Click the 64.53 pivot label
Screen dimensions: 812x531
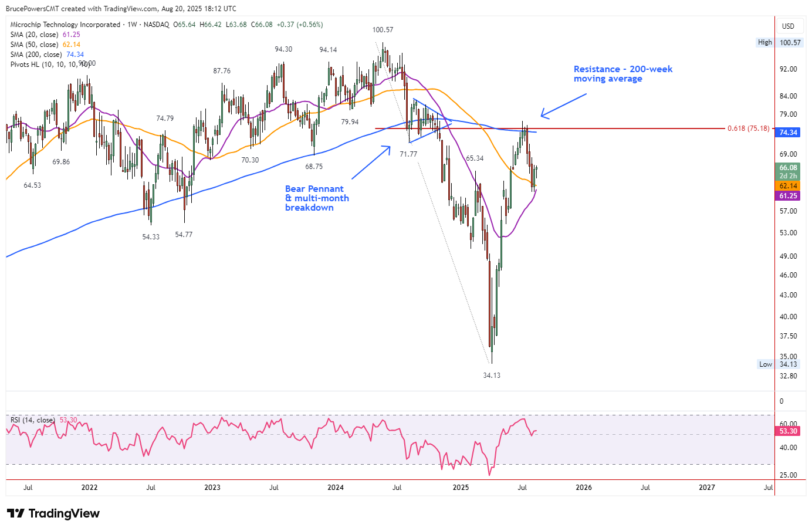32,185
